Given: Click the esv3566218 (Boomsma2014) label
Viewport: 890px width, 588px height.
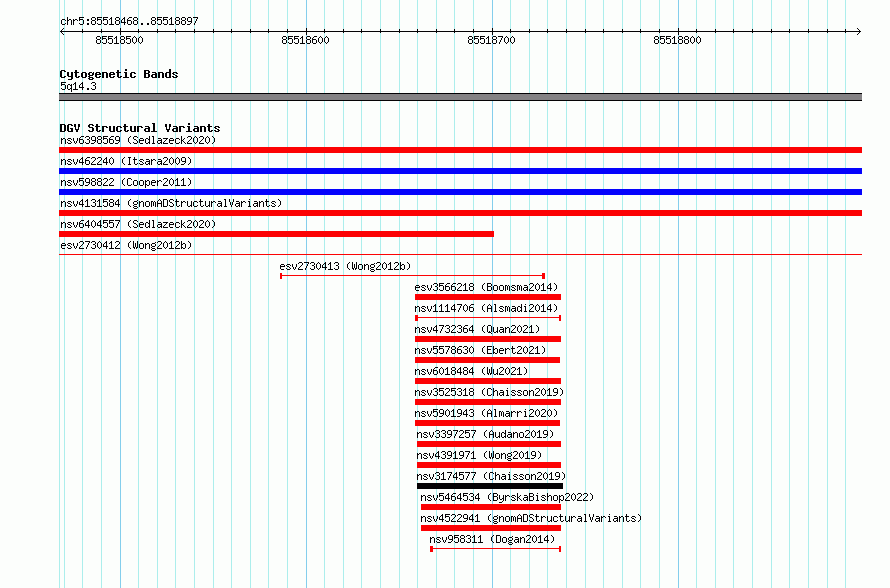Looking at the screenshot, I should tap(486, 287).
